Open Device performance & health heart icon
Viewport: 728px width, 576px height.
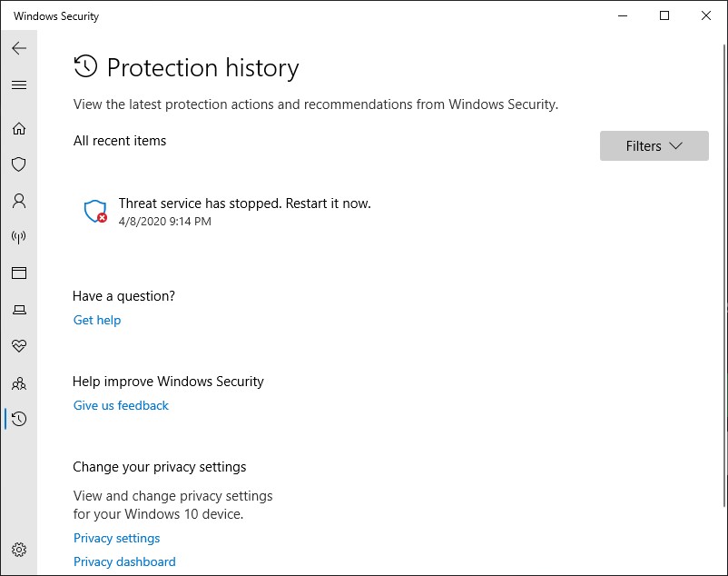click(19, 345)
